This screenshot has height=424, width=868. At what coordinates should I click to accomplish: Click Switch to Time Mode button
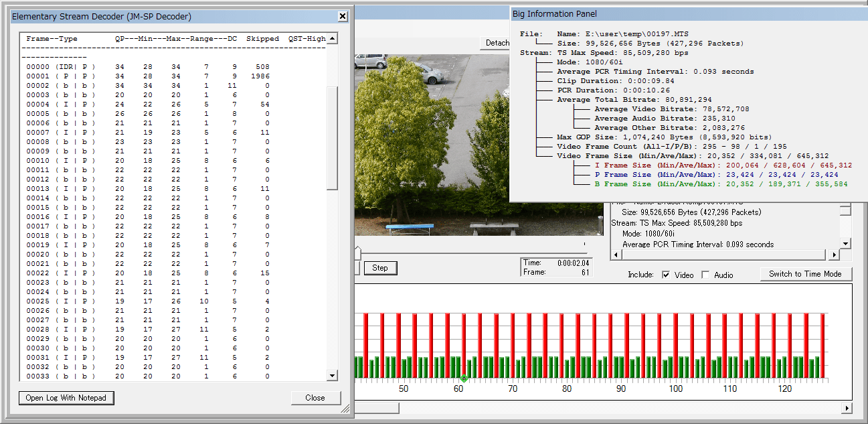pyautogui.click(x=805, y=274)
